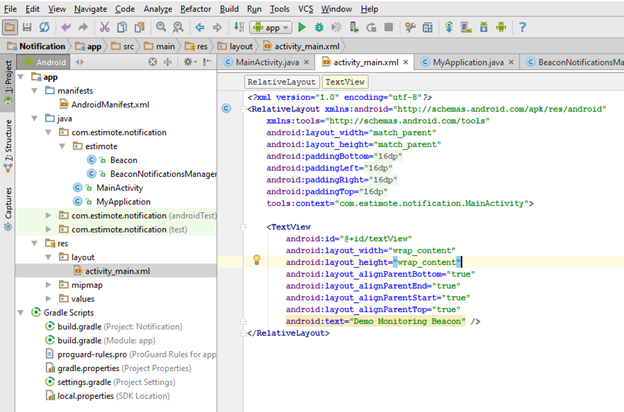This screenshot has height=412, width=624.
Task: Click the Help question mark icon
Action: [x=523, y=27]
